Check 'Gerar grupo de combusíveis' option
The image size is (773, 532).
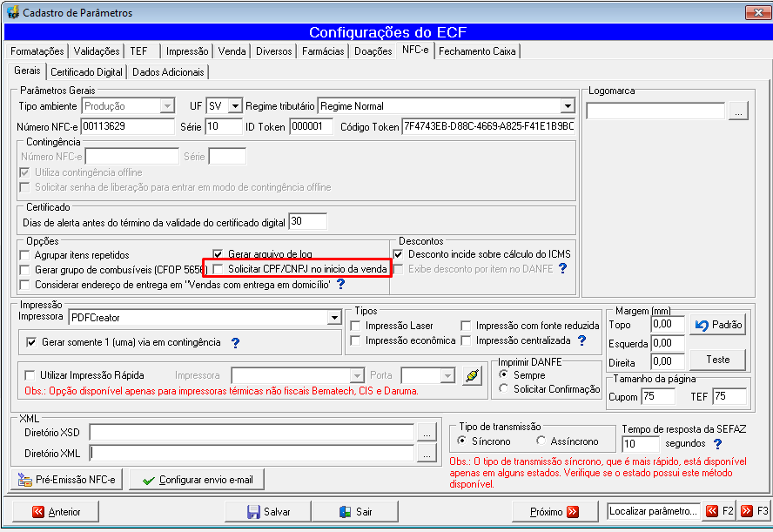tap(24, 270)
